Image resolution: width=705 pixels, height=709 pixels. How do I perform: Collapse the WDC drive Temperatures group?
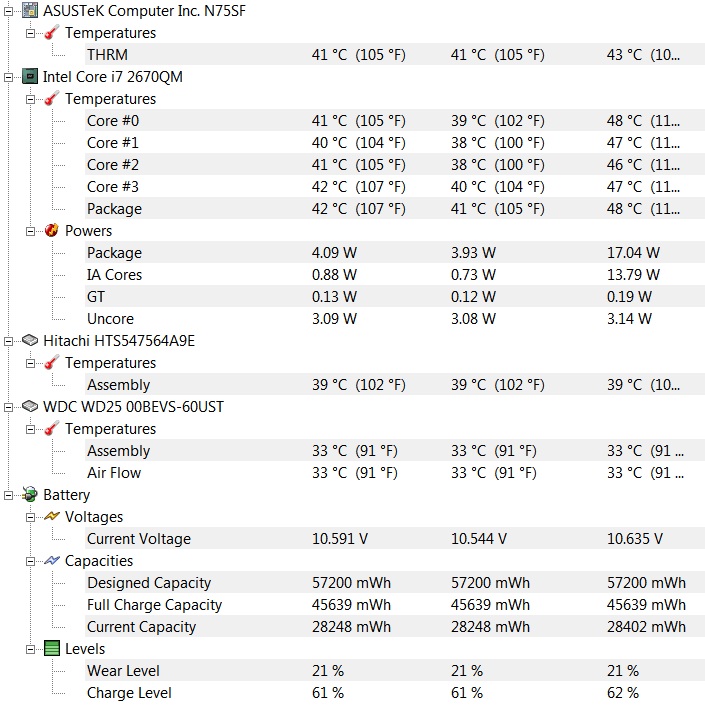[30, 429]
